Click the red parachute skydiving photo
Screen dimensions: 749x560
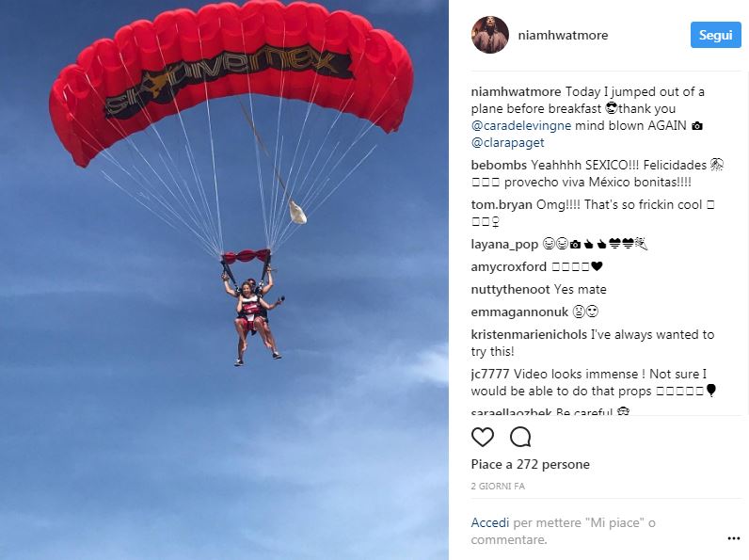[224, 280]
